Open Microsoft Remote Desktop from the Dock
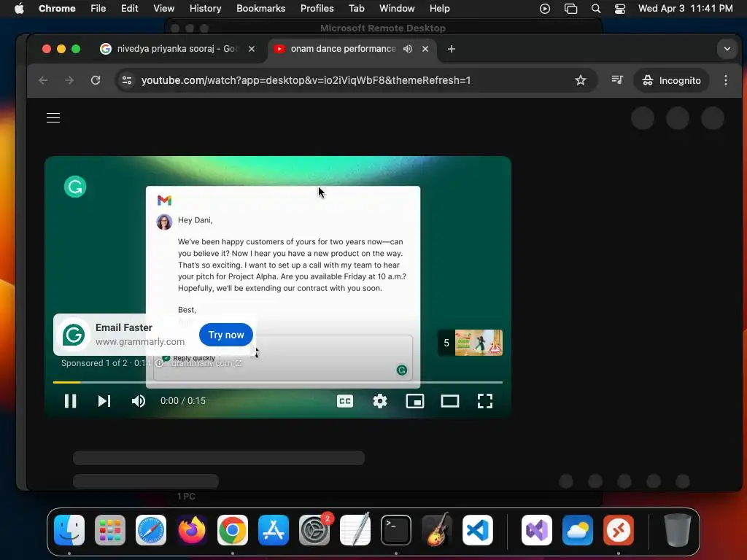This screenshot has height=560, width=747. (x=619, y=530)
